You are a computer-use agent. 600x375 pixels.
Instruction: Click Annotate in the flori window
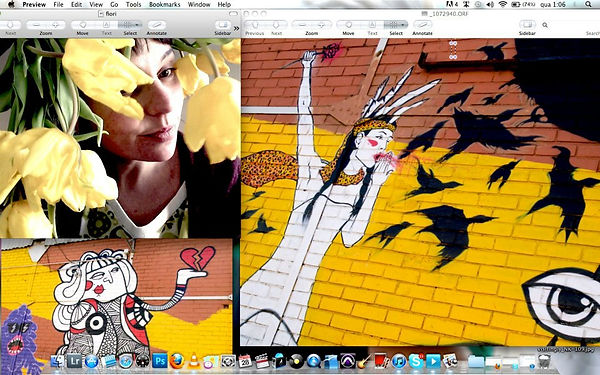(x=157, y=25)
